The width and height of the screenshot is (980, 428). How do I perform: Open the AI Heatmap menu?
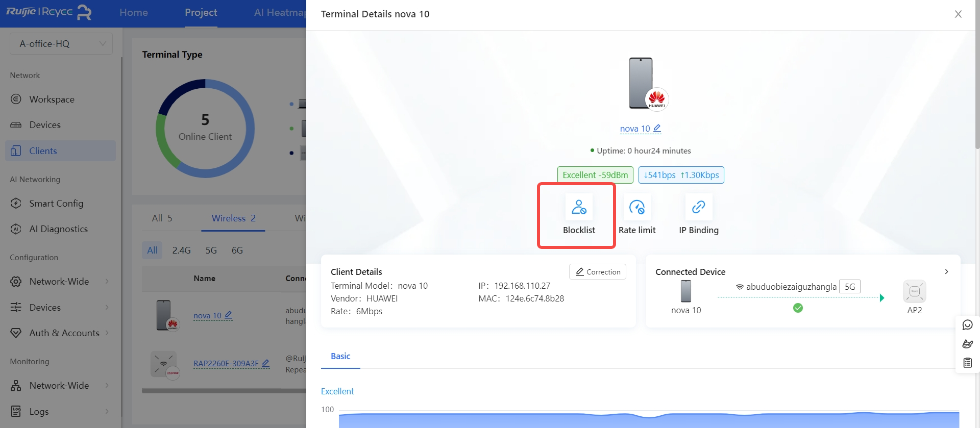[280, 13]
